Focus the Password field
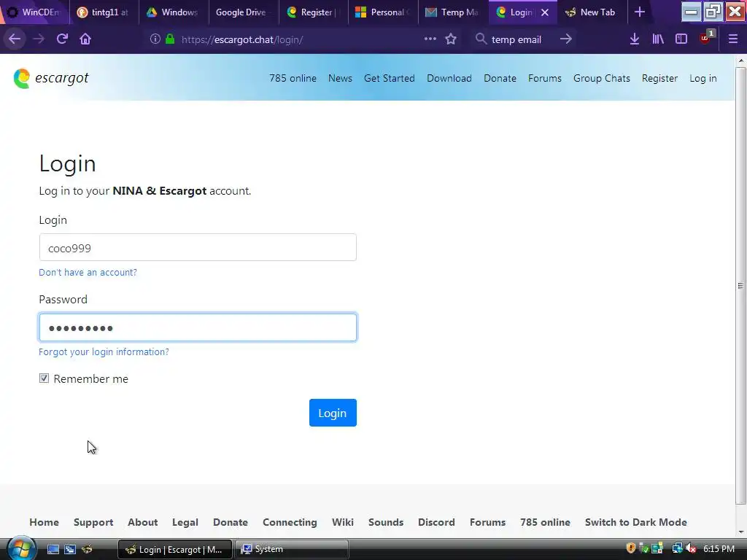 tap(198, 327)
